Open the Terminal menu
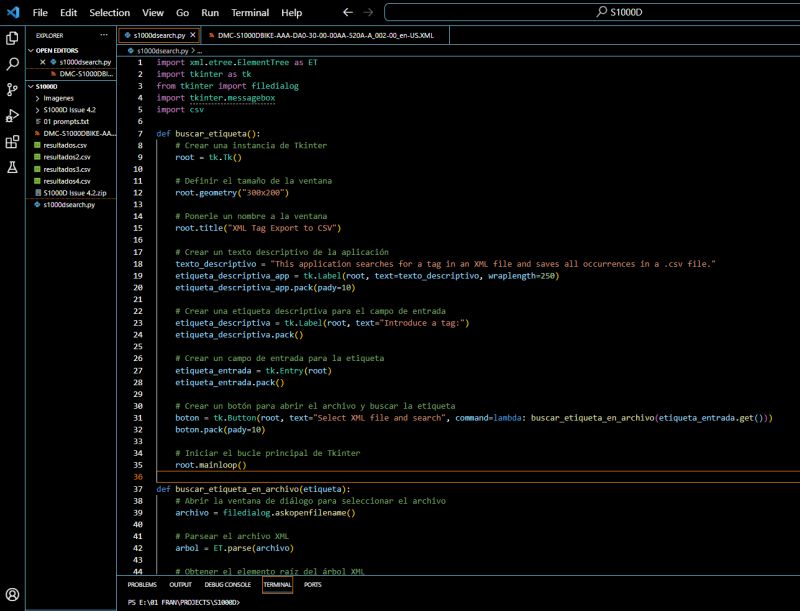 click(249, 13)
